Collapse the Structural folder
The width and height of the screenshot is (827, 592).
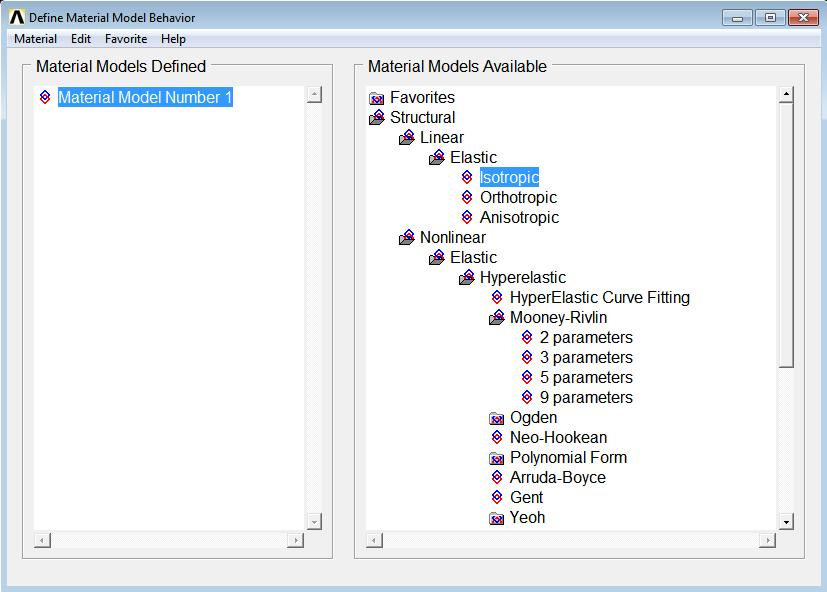[377, 118]
